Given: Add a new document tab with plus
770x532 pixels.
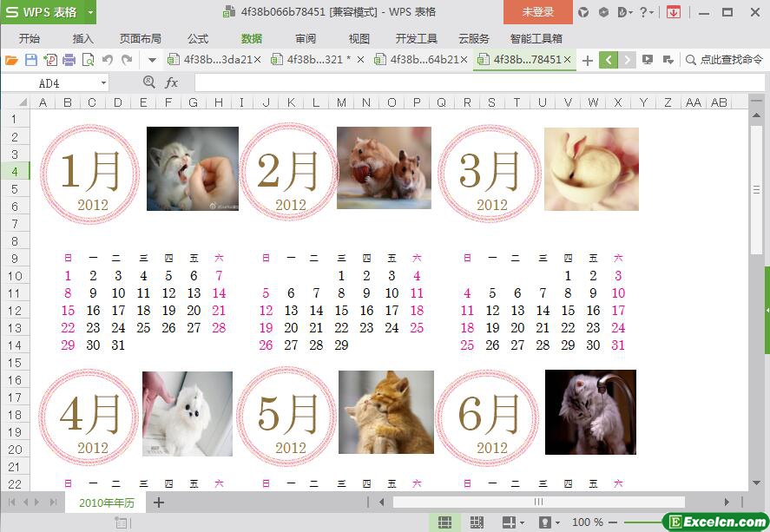Looking at the screenshot, I should coord(588,61).
